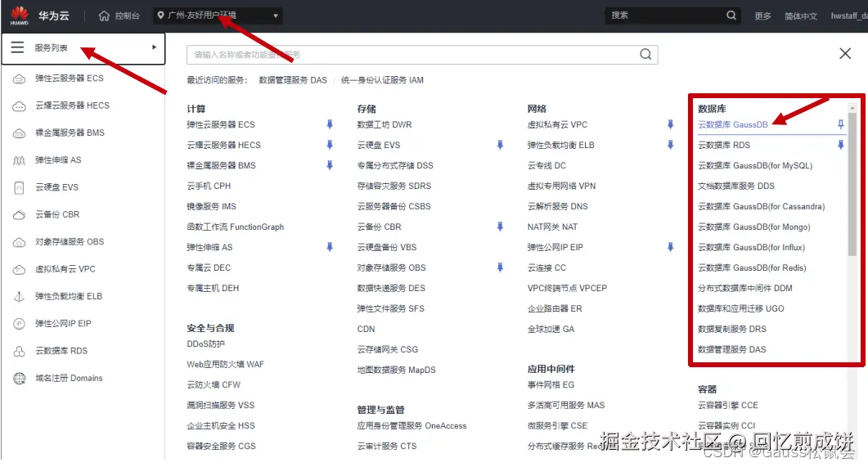Open 分布式数据库中间件 DDM
This screenshot has width=868, height=467.
(744, 288)
